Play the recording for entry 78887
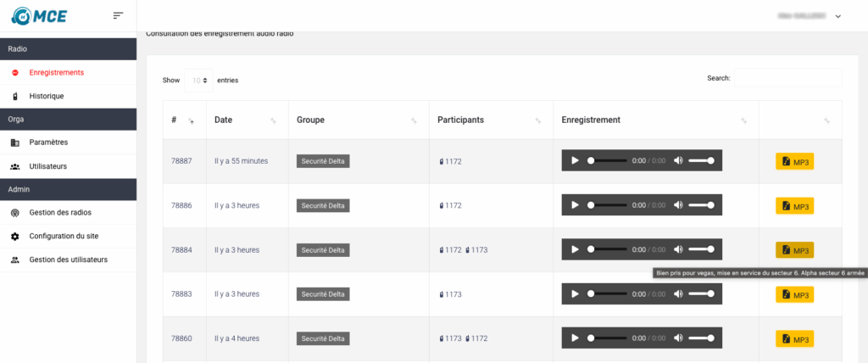 576,160
